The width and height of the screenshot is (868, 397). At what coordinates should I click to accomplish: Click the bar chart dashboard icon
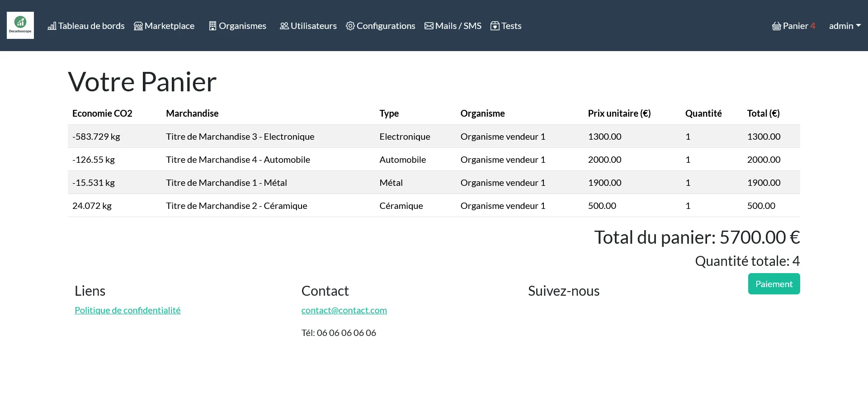pos(52,26)
